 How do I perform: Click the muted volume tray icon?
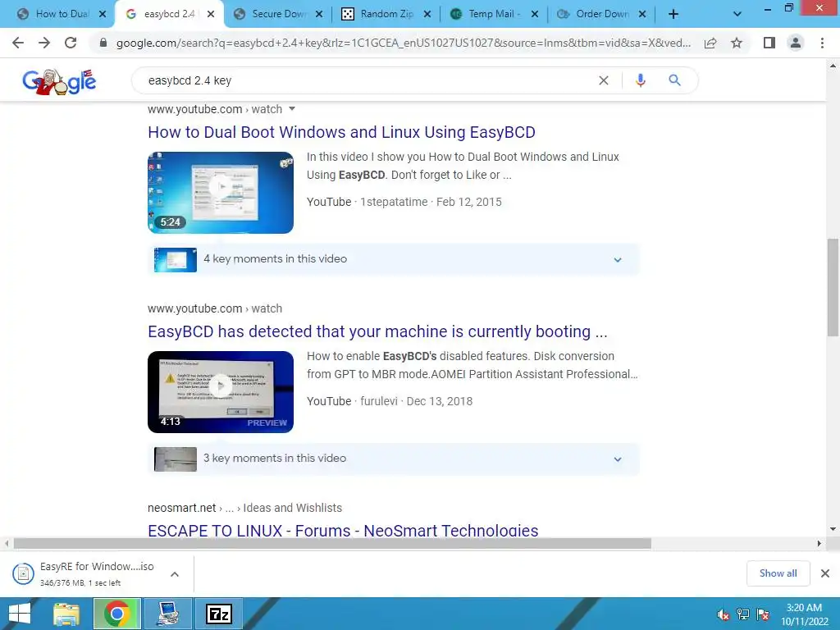724,614
